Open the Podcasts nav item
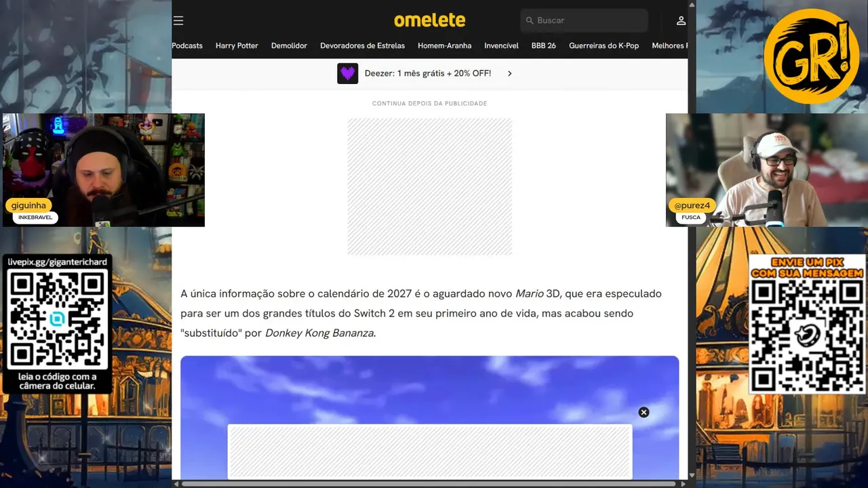Viewport: 868px width, 488px height. tap(187, 45)
